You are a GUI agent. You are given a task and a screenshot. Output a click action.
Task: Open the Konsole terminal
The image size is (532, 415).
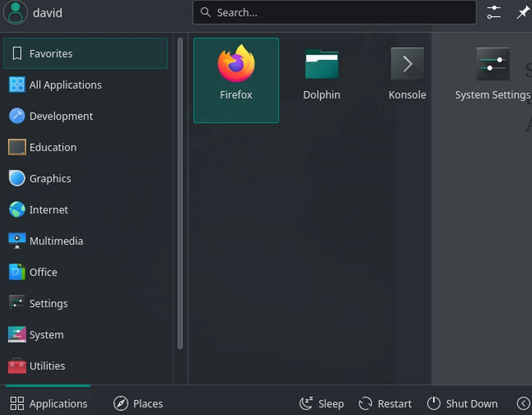coord(407,80)
